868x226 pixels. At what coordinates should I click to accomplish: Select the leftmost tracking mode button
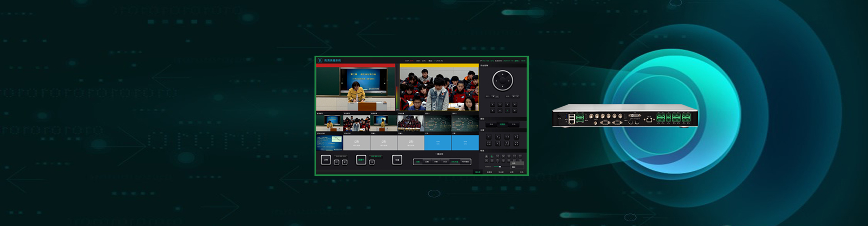[x=491, y=125]
